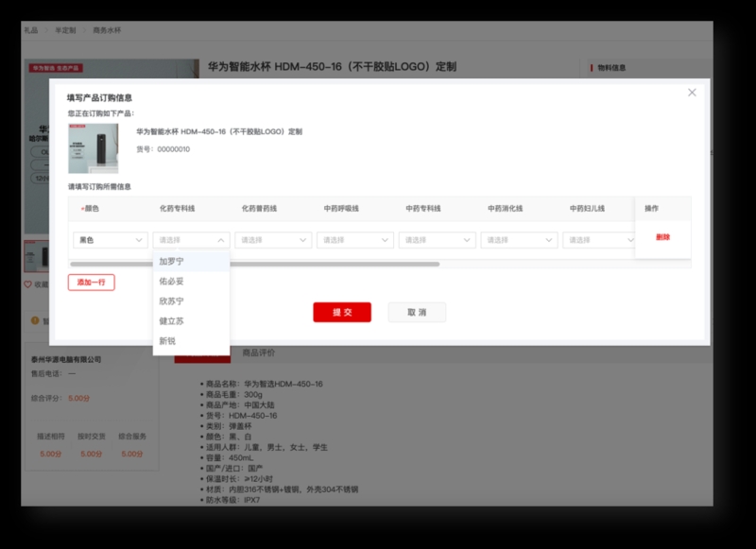The width and height of the screenshot is (756, 549).
Task: Click the 容量：450mL line
Action: pyautogui.click(x=230, y=458)
